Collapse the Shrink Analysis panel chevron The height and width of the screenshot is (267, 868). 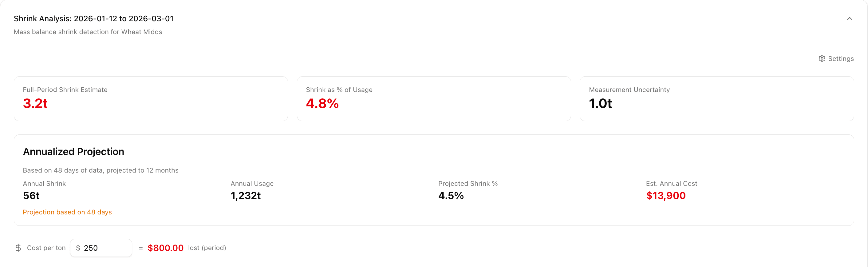coord(849,19)
